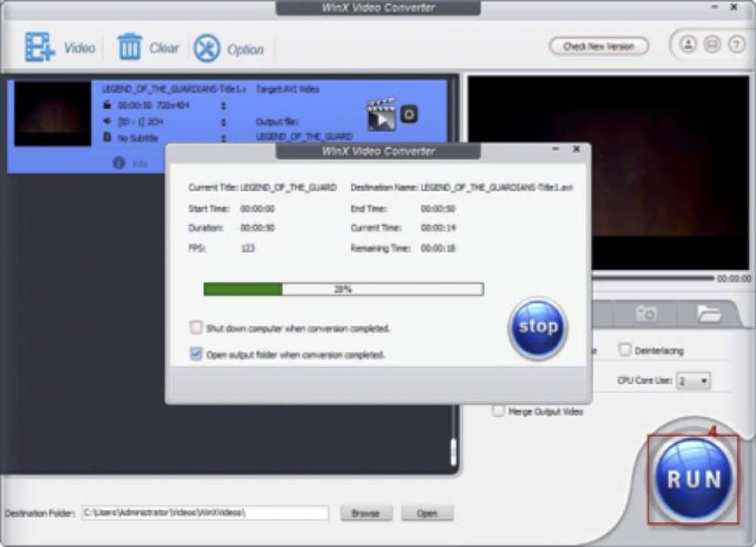Click the Output file name in video row

[304, 137]
